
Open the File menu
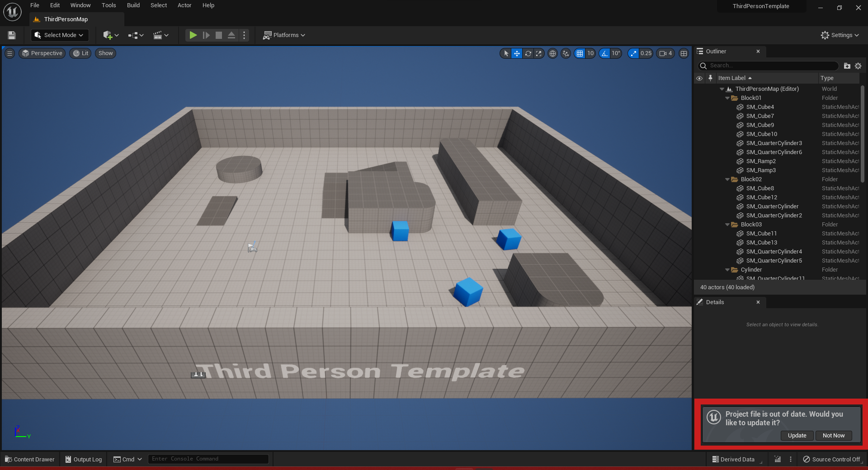click(x=35, y=5)
